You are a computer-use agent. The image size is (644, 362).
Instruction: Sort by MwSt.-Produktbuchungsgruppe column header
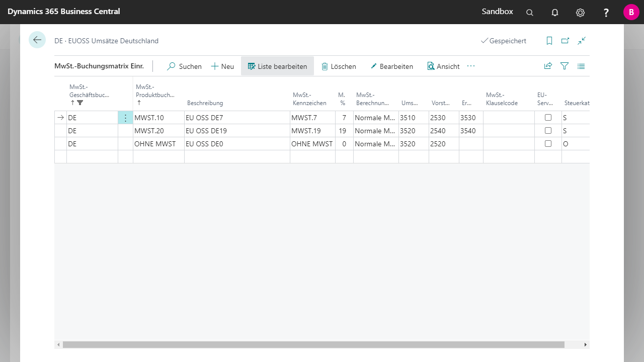[155, 95]
